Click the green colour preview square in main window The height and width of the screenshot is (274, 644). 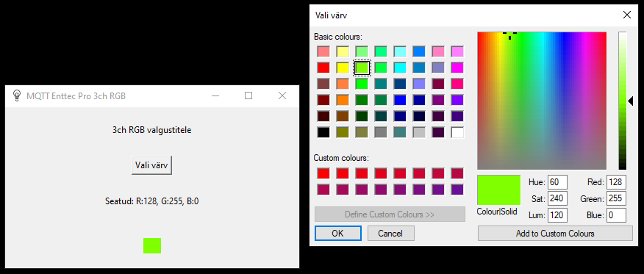152,245
